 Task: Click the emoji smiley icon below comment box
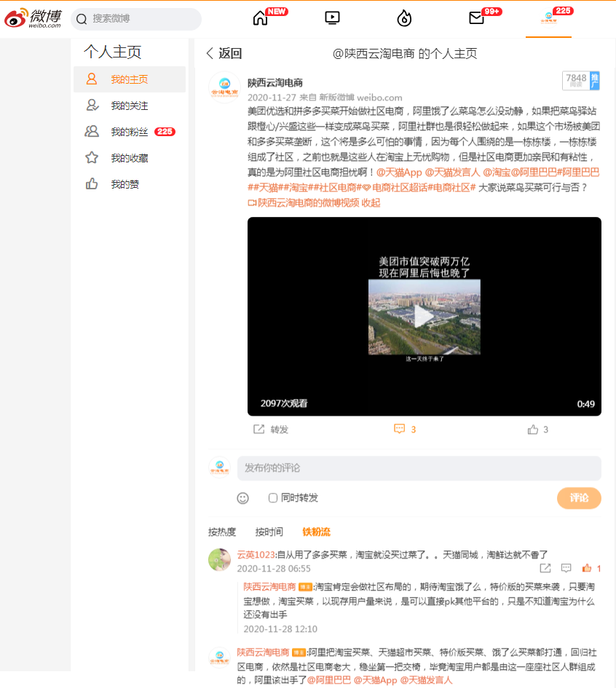[242, 498]
